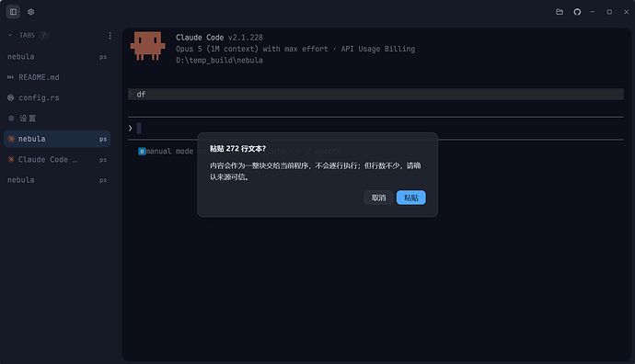Click the dialog title 粘贴 272 行文本?

[237, 148]
